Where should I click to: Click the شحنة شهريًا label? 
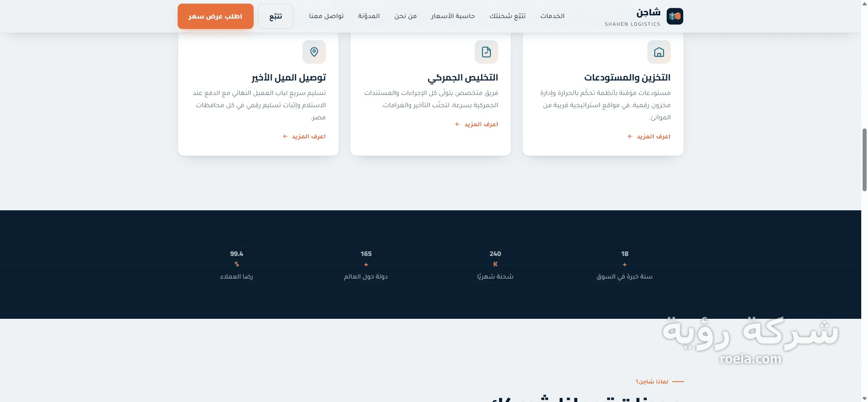click(495, 276)
